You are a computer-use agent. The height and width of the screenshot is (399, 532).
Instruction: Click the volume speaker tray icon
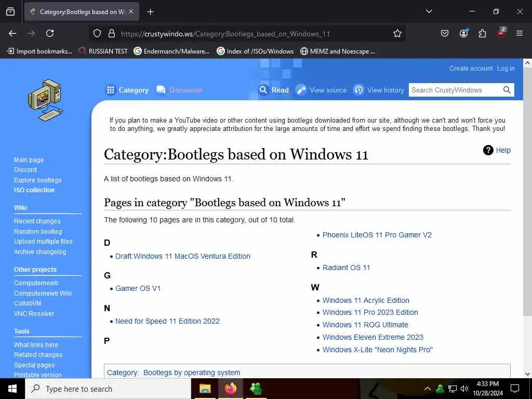(x=464, y=389)
